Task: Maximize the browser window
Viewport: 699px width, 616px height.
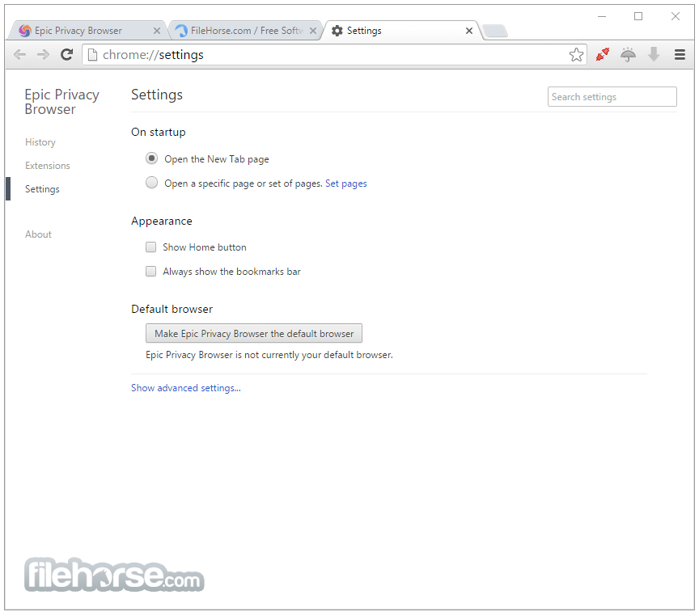Action: coord(638,16)
